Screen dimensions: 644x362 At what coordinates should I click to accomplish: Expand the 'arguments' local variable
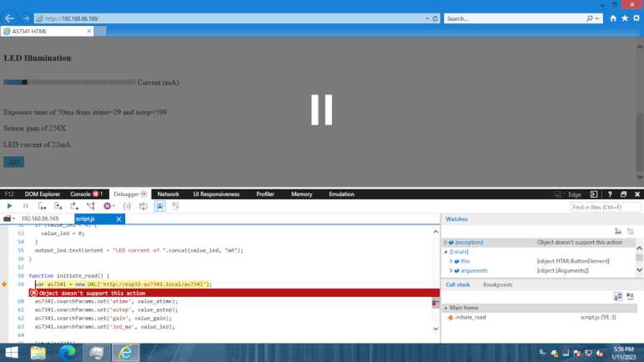point(451,270)
